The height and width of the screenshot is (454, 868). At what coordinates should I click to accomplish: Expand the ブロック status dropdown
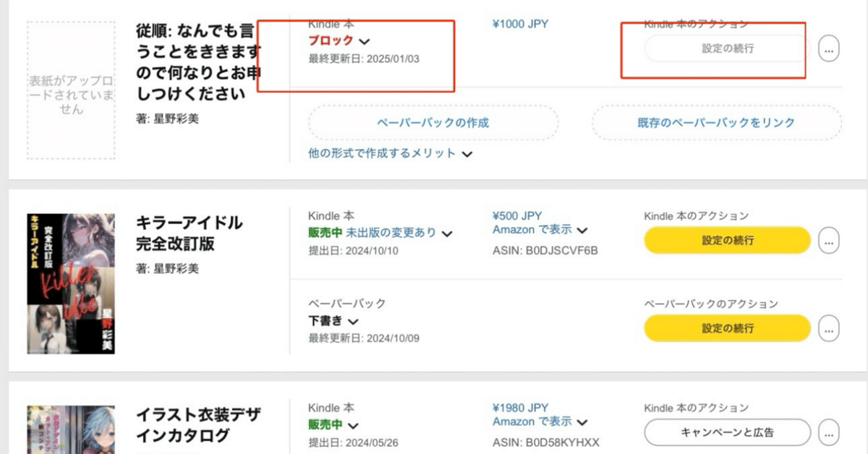pyautogui.click(x=339, y=40)
